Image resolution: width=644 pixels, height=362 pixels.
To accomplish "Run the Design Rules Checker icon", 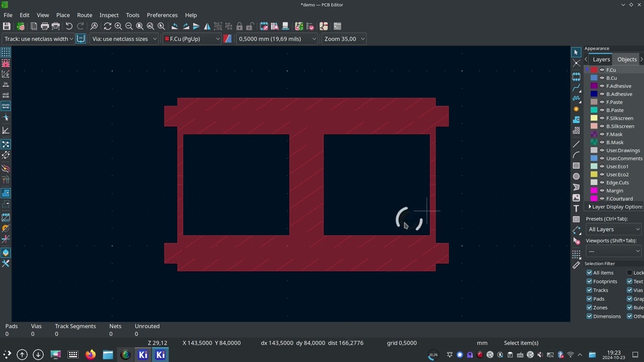I will point(310,26).
